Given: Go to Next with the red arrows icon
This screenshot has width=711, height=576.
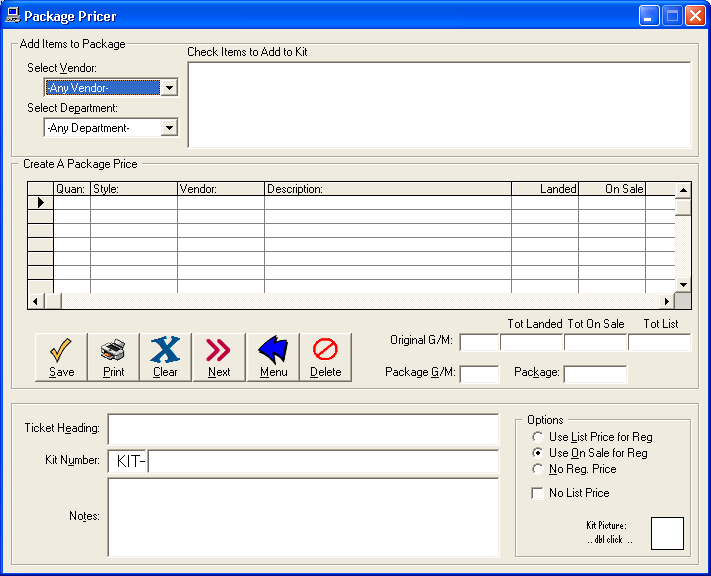Looking at the screenshot, I should pyautogui.click(x=219, y=357).
